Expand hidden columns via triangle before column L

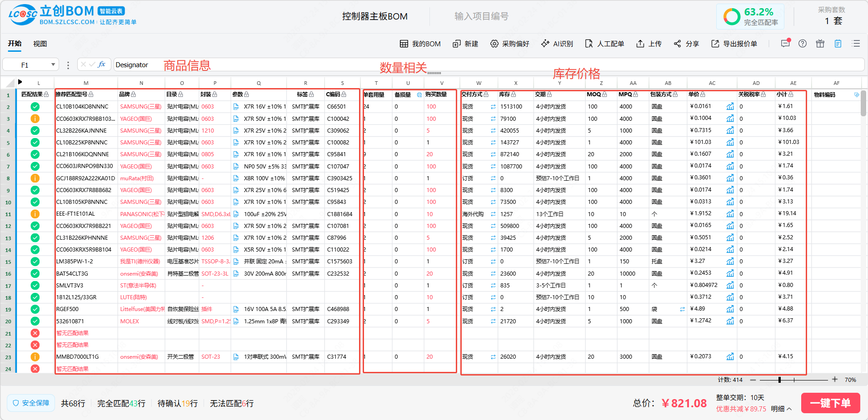pos(20,82)
